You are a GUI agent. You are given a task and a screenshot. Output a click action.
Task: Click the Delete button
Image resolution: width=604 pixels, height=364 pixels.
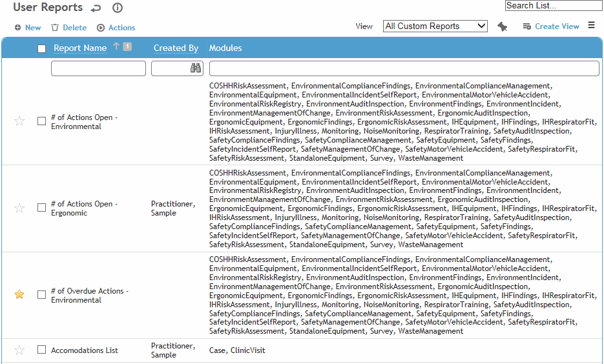pos(75,28)
